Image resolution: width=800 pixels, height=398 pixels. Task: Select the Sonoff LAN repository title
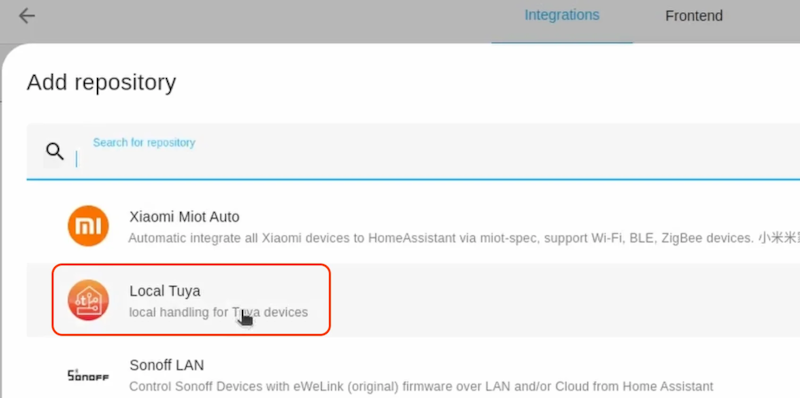pos(167,365)
